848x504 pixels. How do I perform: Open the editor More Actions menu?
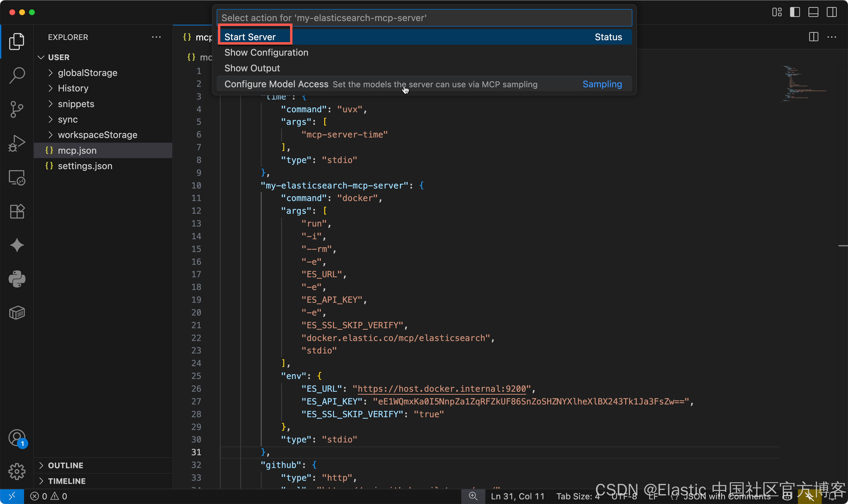pos(831,37)
